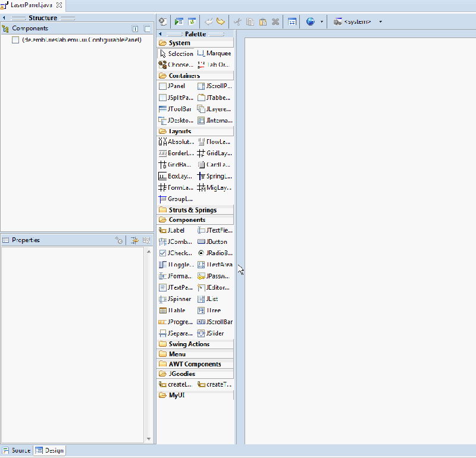Select the Selection tool in the palette
Screen dimensions: 476x458
[176, 53]
